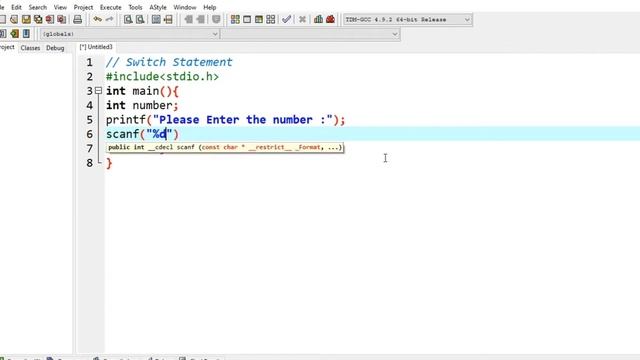Image resolution: width=640 pixels, height=360 pixels.
Task: Click the Close All files icon
Action: (62, 19)
